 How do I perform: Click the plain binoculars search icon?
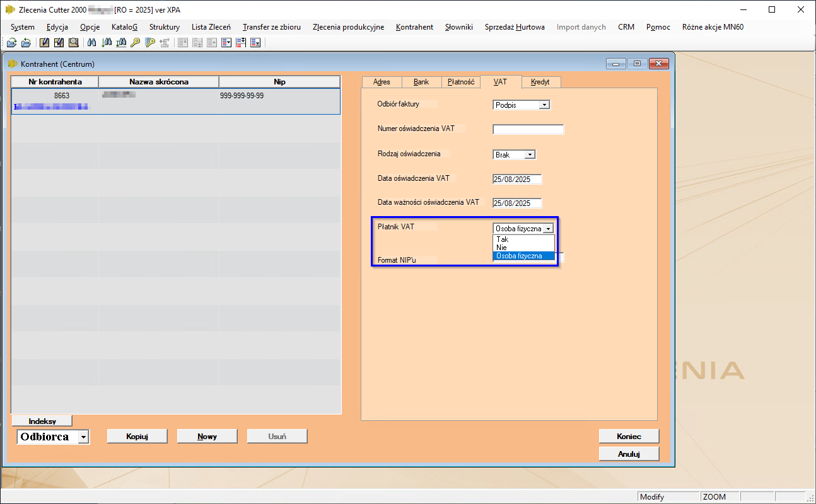coord(92,43)
